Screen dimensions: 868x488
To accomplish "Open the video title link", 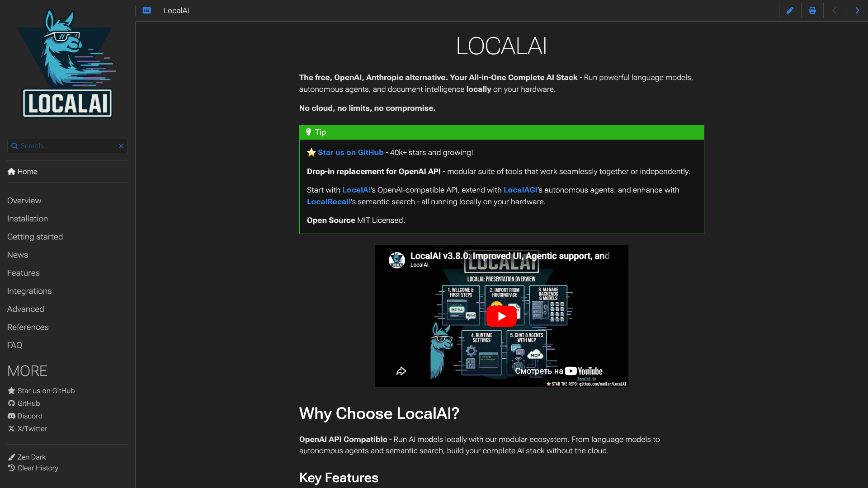I will click(x=509, y=256).
